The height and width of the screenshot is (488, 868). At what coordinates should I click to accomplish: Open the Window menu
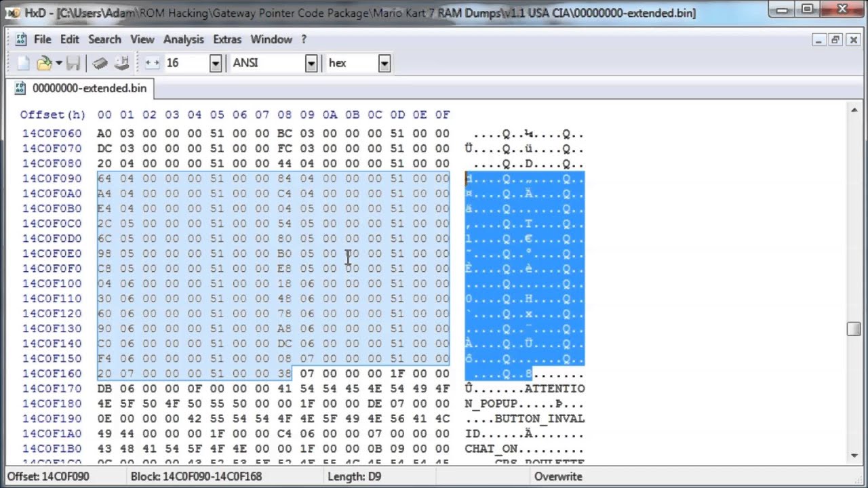coord(271,39)
